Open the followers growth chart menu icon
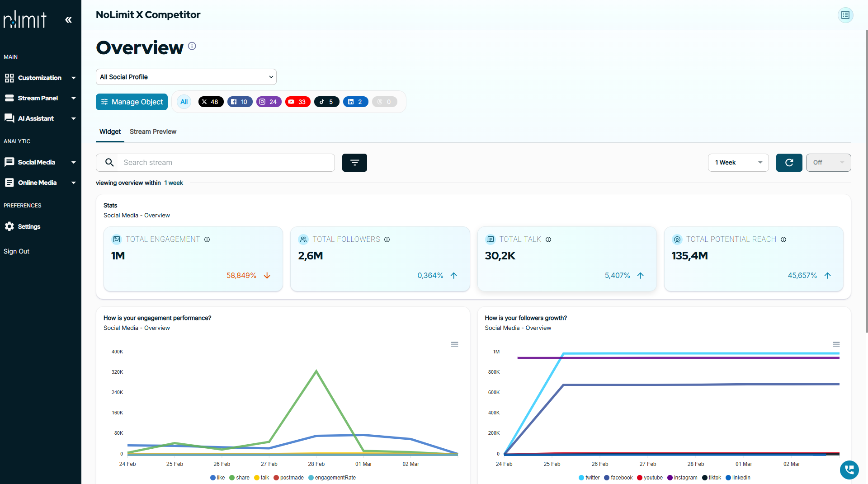Viewport: 868px width, 484px height. (x=836, y=344)
